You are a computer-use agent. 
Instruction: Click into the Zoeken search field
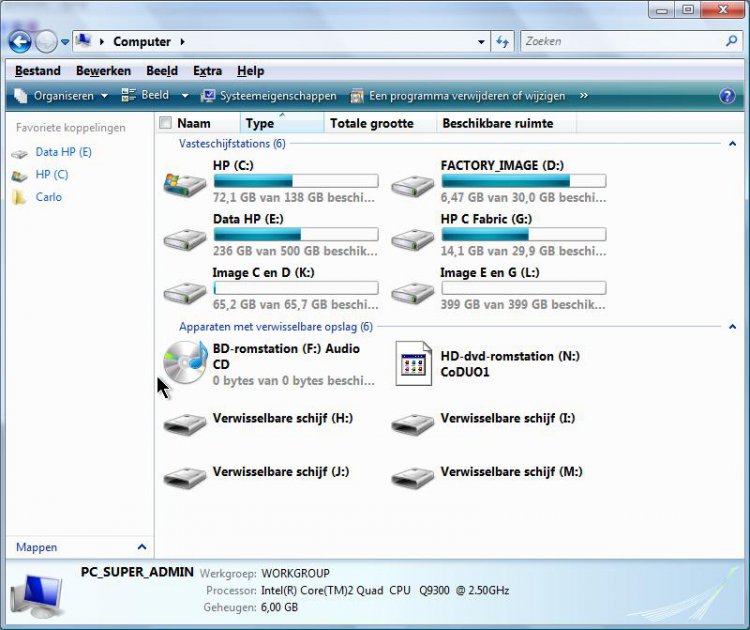click(x=622, y=42)
